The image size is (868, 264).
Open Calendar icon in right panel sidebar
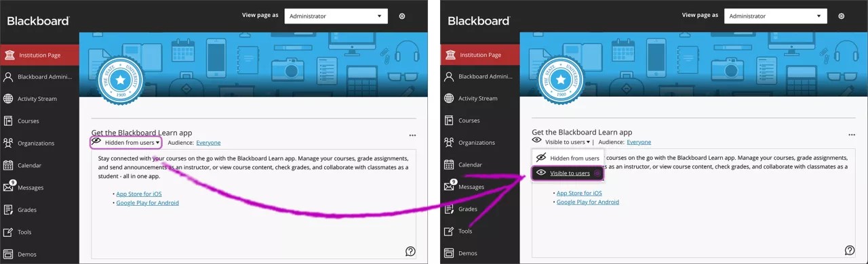(x=449, y=164)
